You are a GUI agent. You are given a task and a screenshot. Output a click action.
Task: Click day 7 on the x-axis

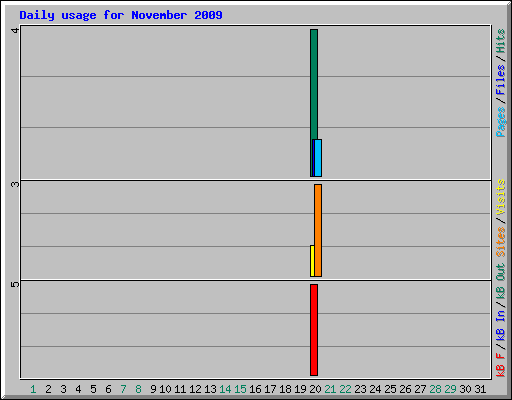coord(123,389)
